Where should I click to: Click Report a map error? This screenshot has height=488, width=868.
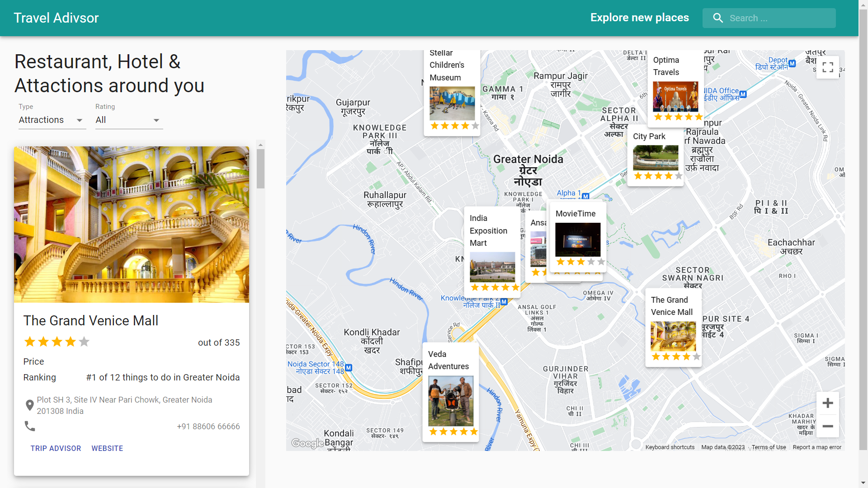pos(818,447)
